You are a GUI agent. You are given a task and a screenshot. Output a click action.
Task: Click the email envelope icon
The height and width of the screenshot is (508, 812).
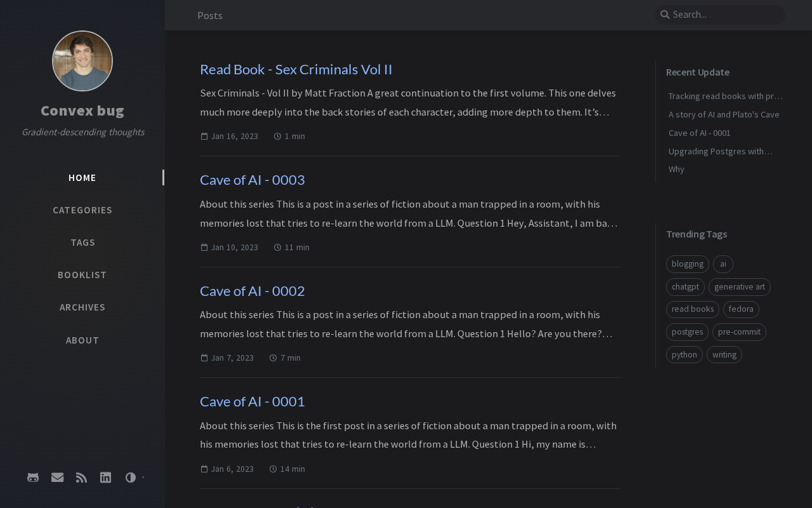click(x=57, y=478)
